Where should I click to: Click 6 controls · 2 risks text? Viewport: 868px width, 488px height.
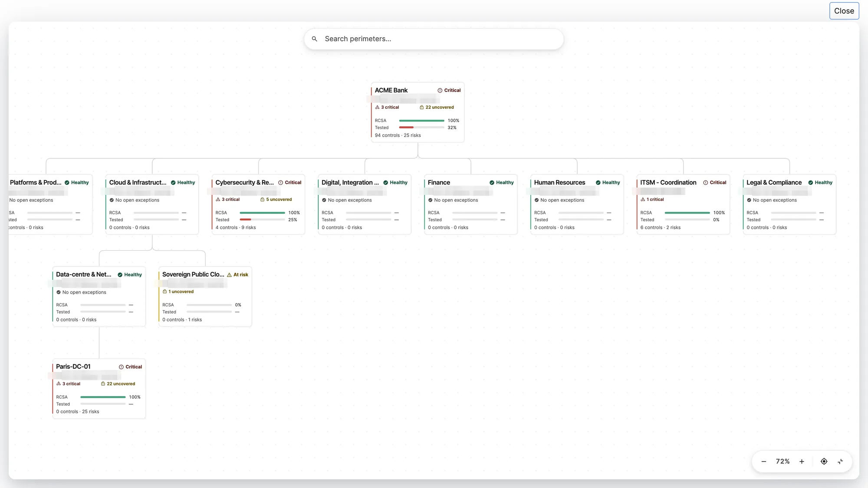(660, 227)
